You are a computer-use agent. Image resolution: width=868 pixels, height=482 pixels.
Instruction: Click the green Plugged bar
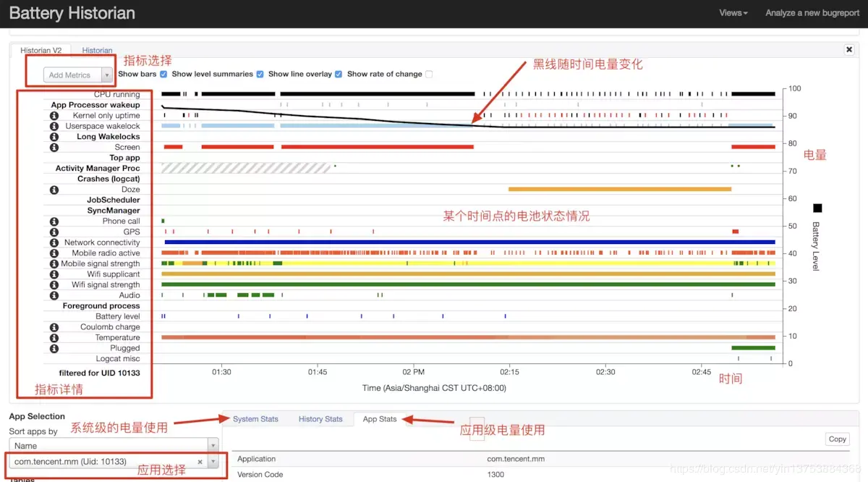753,348
